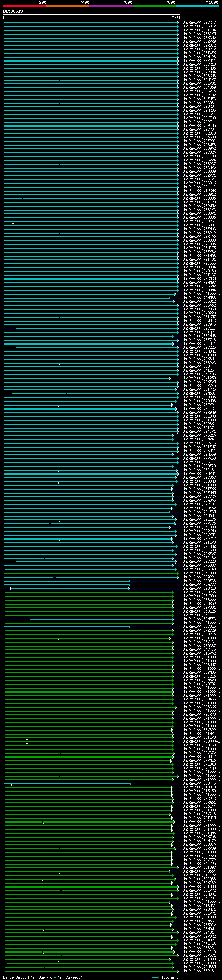Select hit label UniRef100_P34144

point(199,822)
